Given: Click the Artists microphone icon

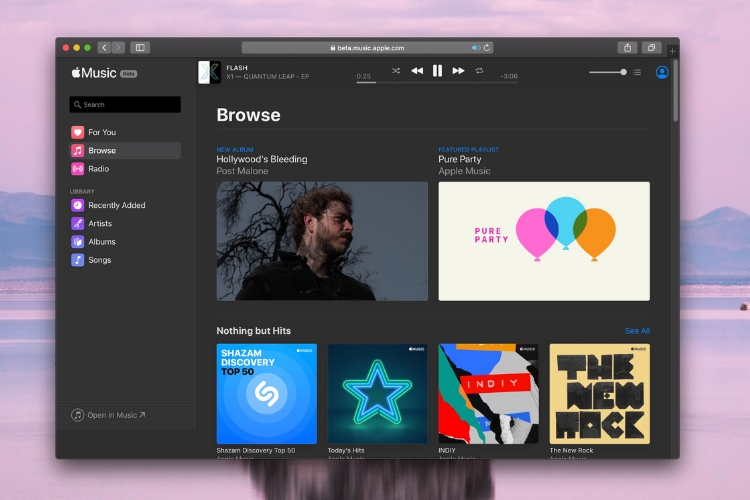Looking at the screenshot, I should tap(77, 223).
